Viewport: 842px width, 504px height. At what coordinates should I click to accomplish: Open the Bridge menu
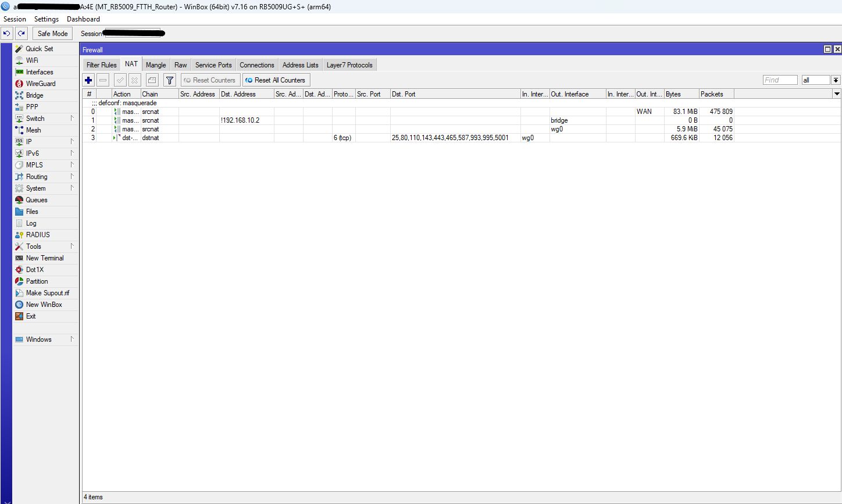[34, 95]
